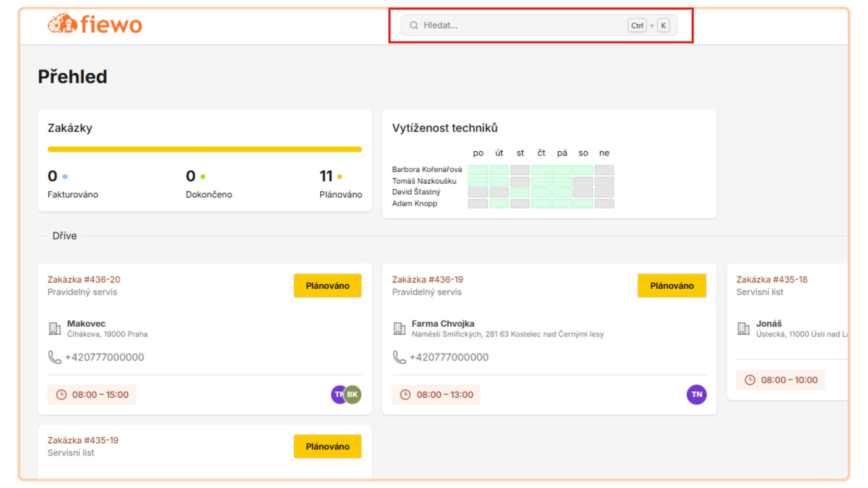Screen dimensions: 868x488
Task: Click Plánováno button on Zakázka #436-20
Action: (x=327, y=286)
